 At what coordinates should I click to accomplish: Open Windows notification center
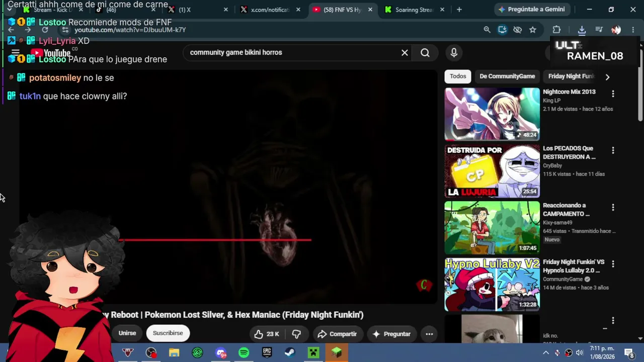pyautogui.click(x=629, y=353)
